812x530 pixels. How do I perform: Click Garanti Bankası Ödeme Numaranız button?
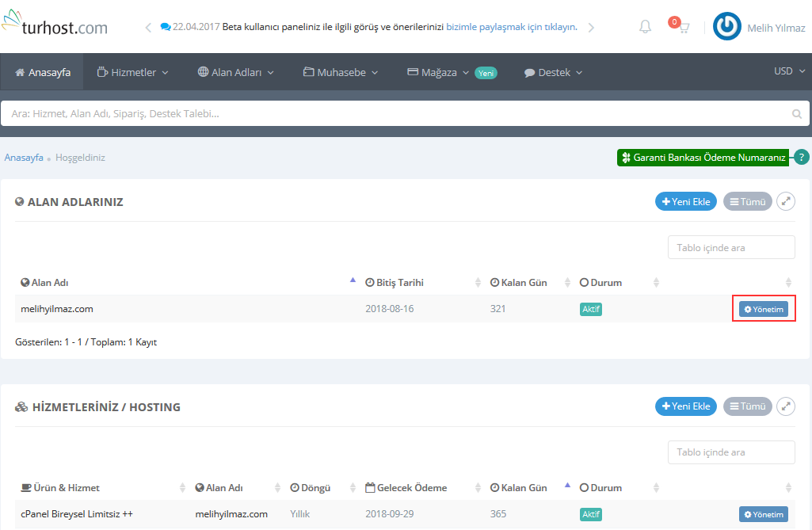point(703,158)
